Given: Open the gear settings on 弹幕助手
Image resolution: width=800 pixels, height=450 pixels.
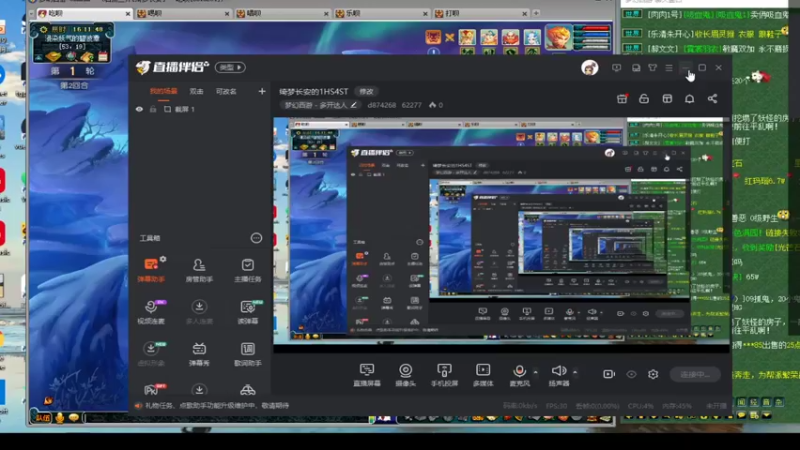Looking at the screenshot, I should click(x=163, y=259).
